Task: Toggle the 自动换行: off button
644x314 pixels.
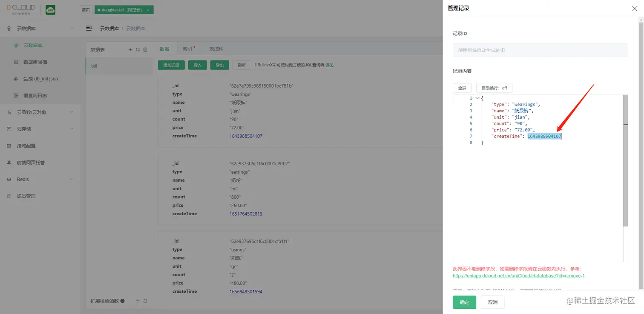Action: (x=494, y=88)
